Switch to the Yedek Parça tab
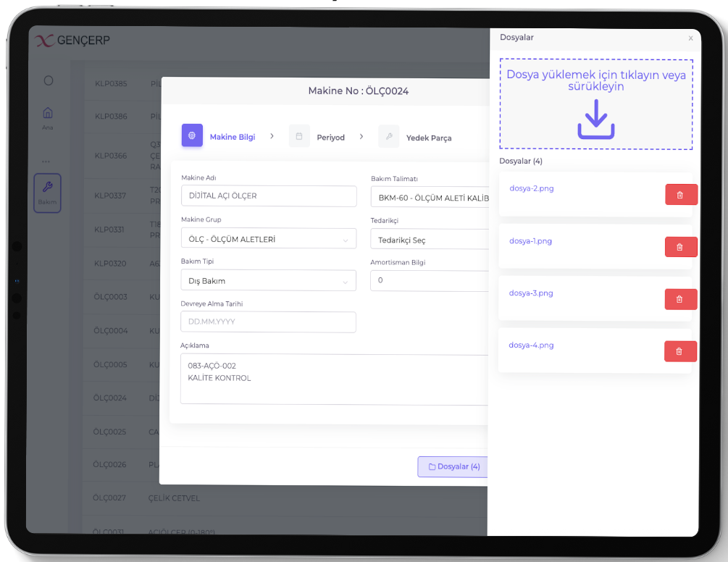Viewport: 728px width, 562px height. [x=429, y=138]
